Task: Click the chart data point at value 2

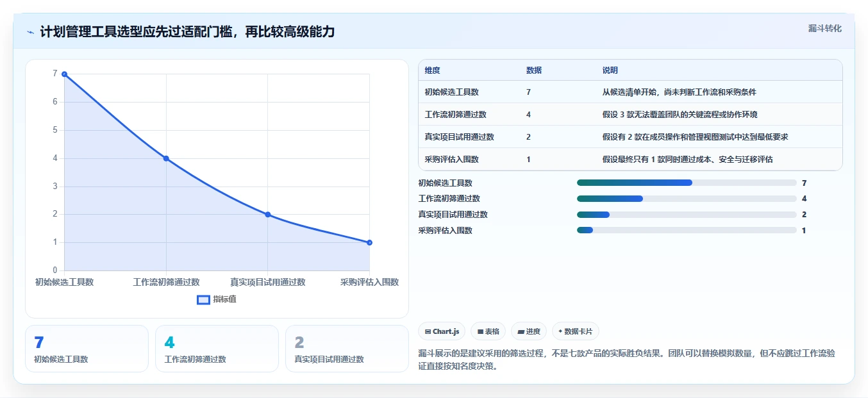Action: click(268, 215)
